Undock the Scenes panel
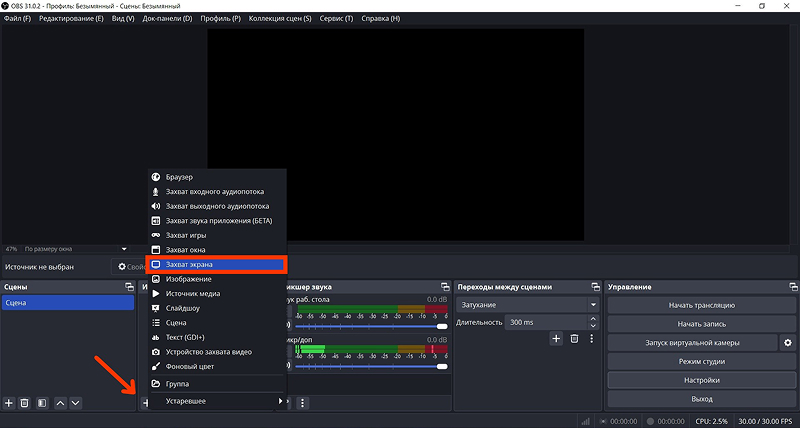Screen dimensions: 800x428 click(130, 287)
